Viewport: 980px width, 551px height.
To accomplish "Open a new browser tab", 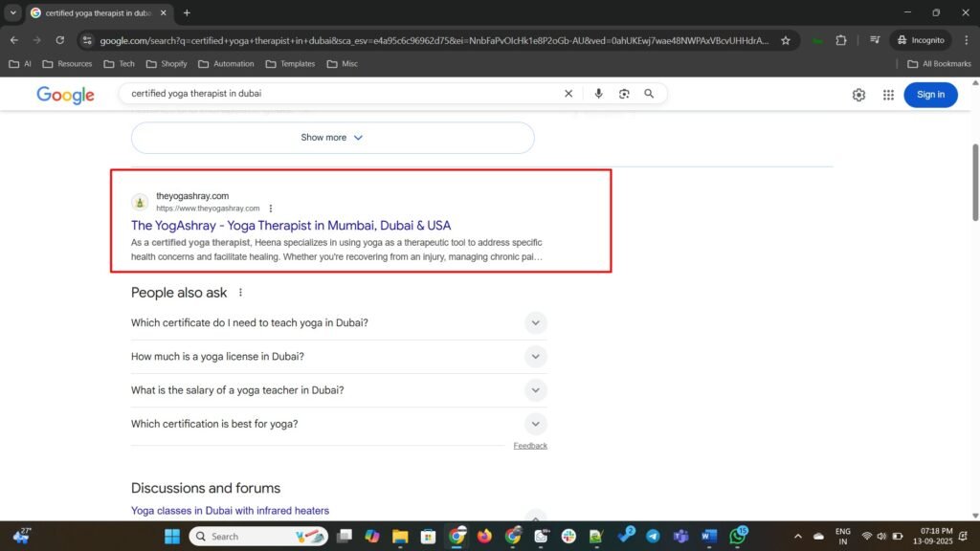I will (187, 13).
